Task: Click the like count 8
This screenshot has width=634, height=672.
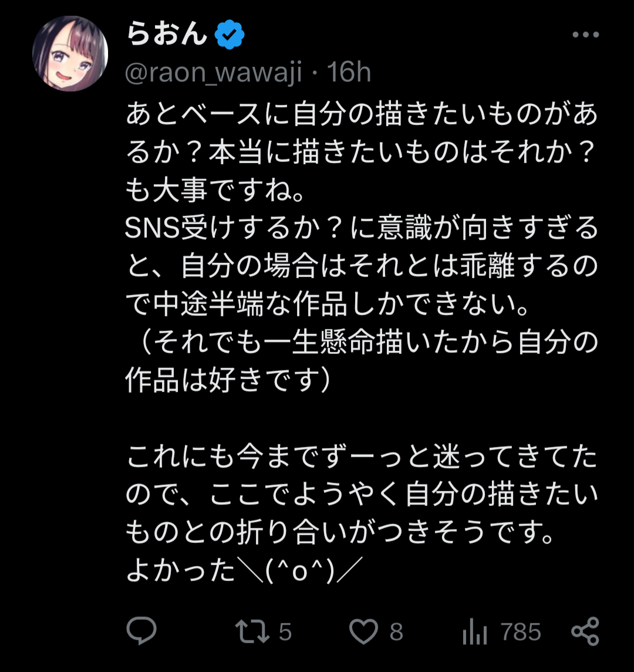Action: 396,632
